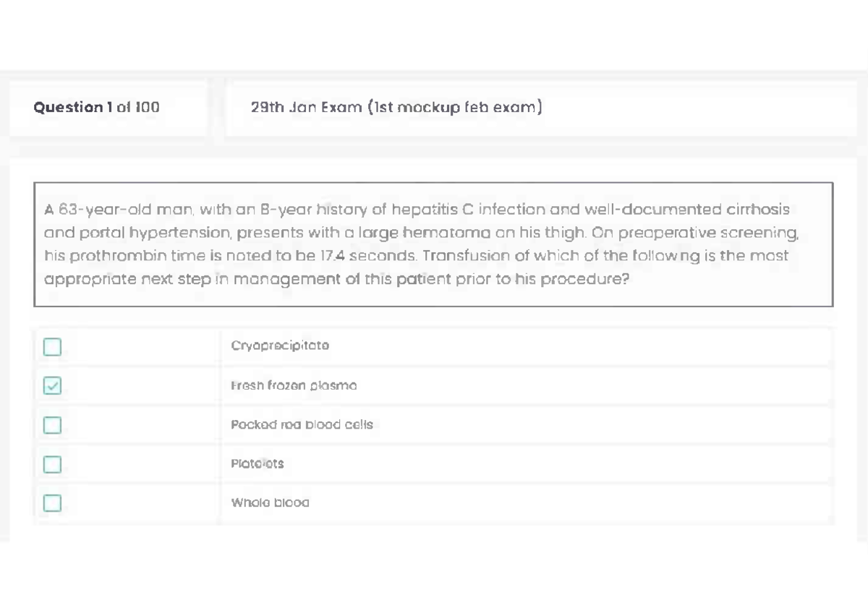
Task: Click the Platelets answer text
Action: (x=257, y=464)
